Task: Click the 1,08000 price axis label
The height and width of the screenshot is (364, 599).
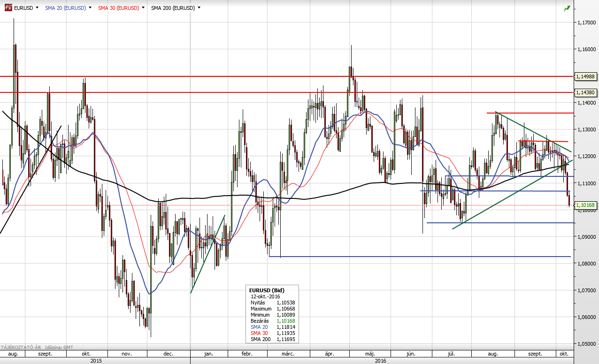Action: 586,263
